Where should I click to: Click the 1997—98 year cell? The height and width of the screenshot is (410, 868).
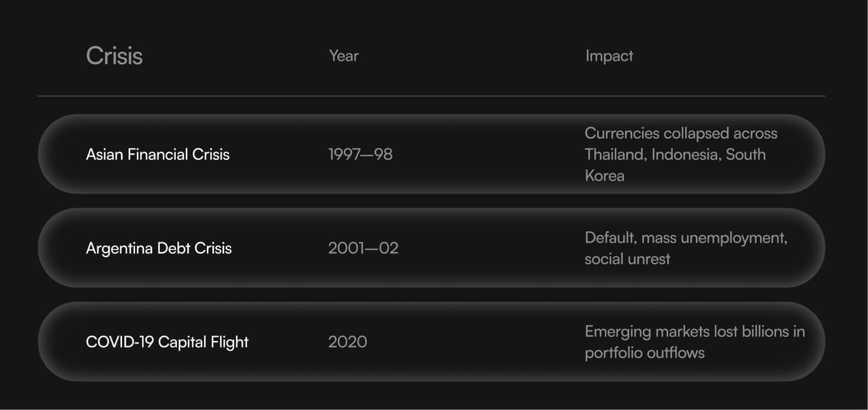tap(360, 155)
